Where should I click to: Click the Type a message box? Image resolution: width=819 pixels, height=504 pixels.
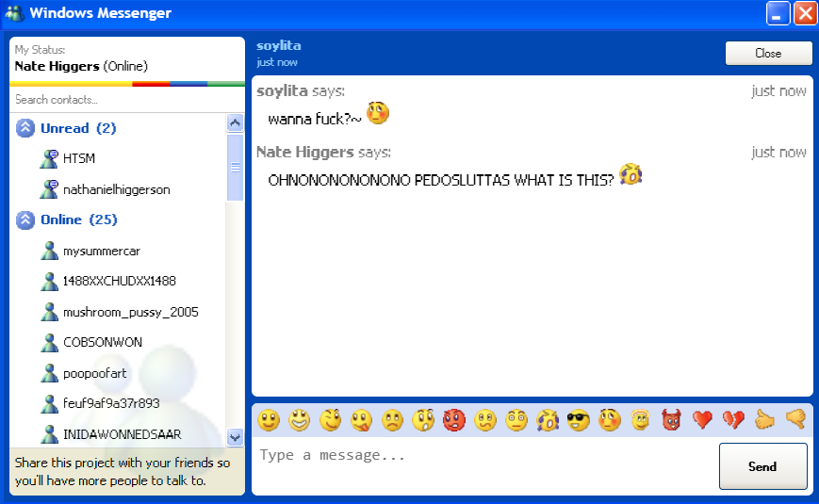(x=485, y=466)
